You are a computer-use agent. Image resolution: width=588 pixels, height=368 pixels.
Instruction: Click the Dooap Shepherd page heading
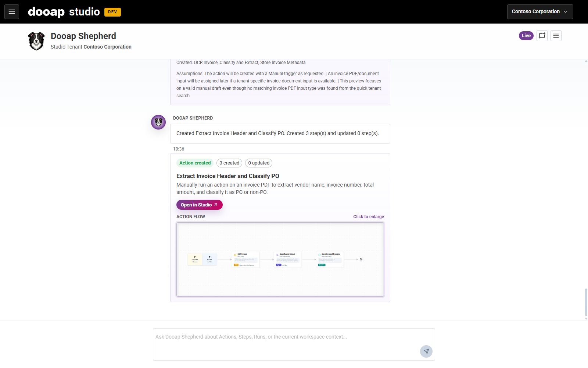coord(83,36)
